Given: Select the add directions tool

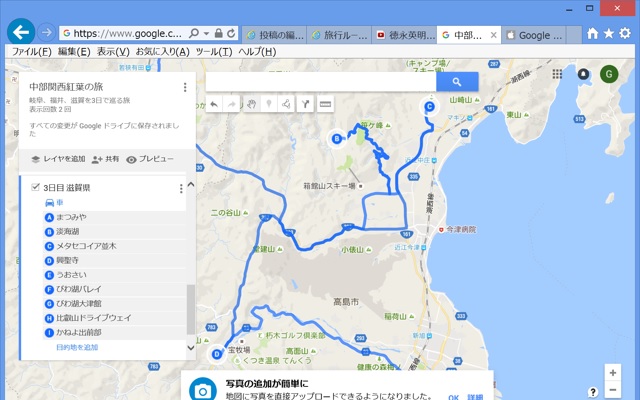Looking at the screenshot, I should (x=305, y=104).
